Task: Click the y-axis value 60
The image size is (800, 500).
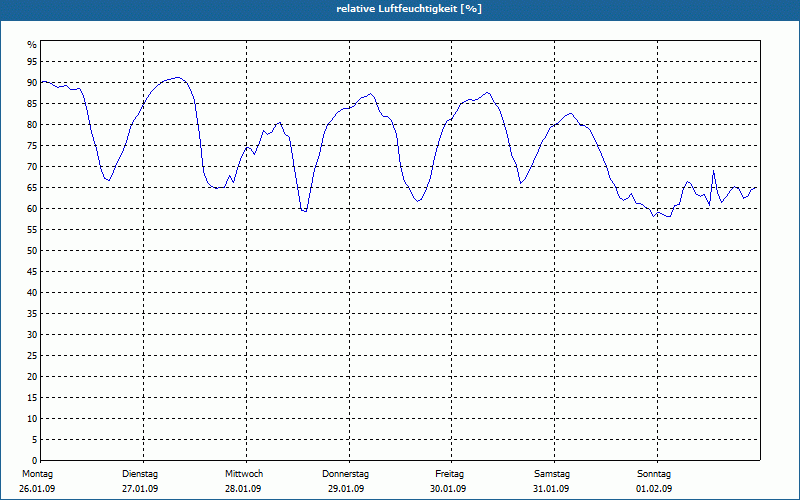Action: [x=32, y=209]
